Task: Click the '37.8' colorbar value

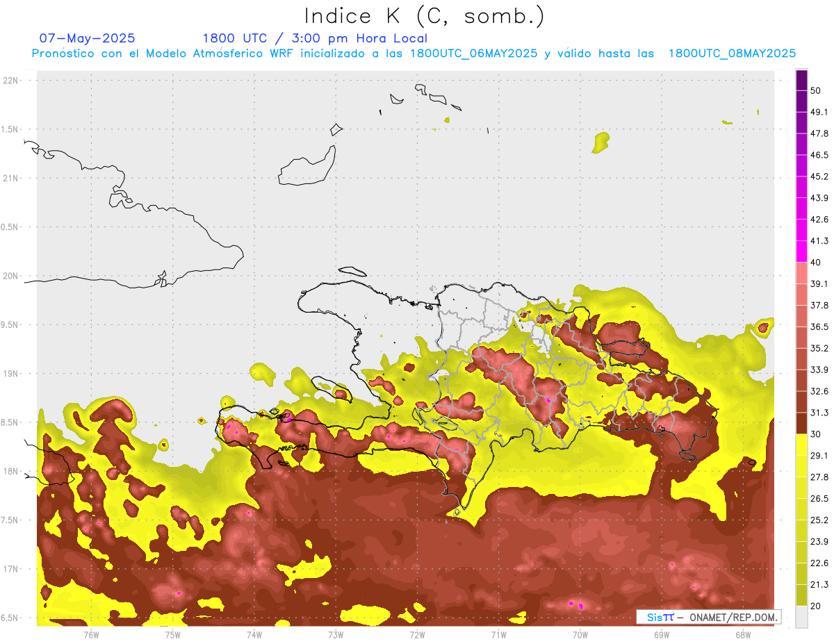Action: click(819, 305)
